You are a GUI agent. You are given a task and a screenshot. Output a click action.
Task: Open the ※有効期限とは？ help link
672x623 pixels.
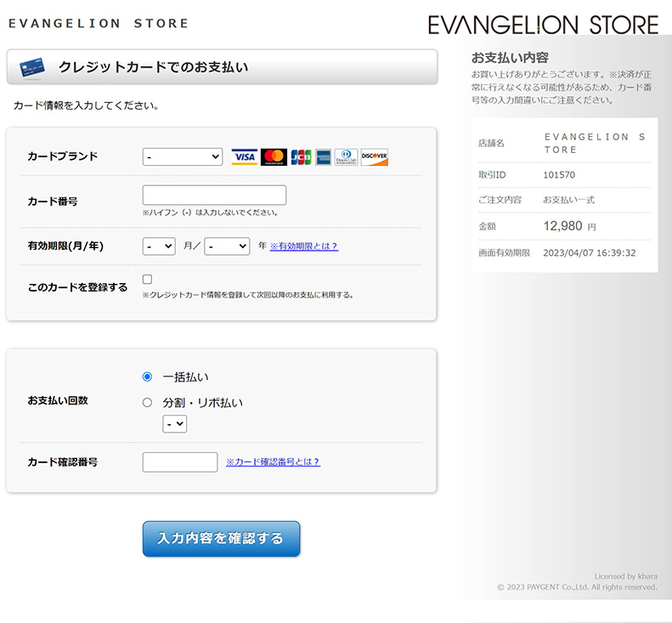pos(304,246)
